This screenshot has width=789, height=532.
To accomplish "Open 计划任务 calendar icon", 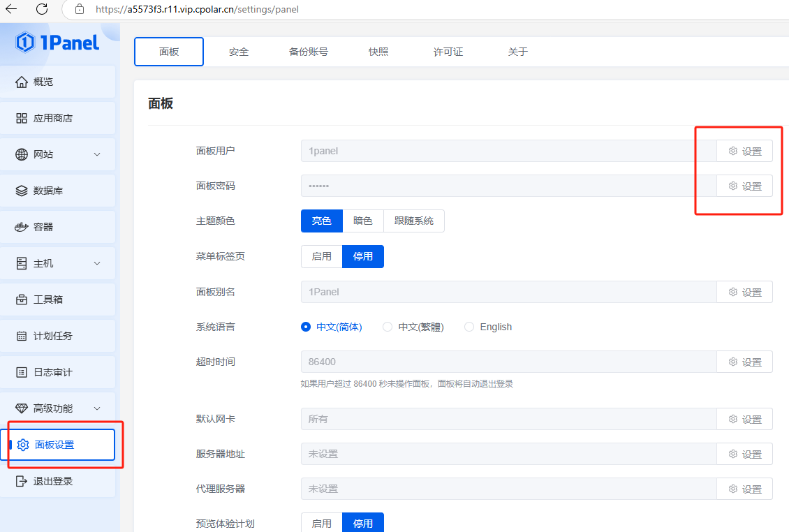I will pyautogui.click(x=22, y=336).
